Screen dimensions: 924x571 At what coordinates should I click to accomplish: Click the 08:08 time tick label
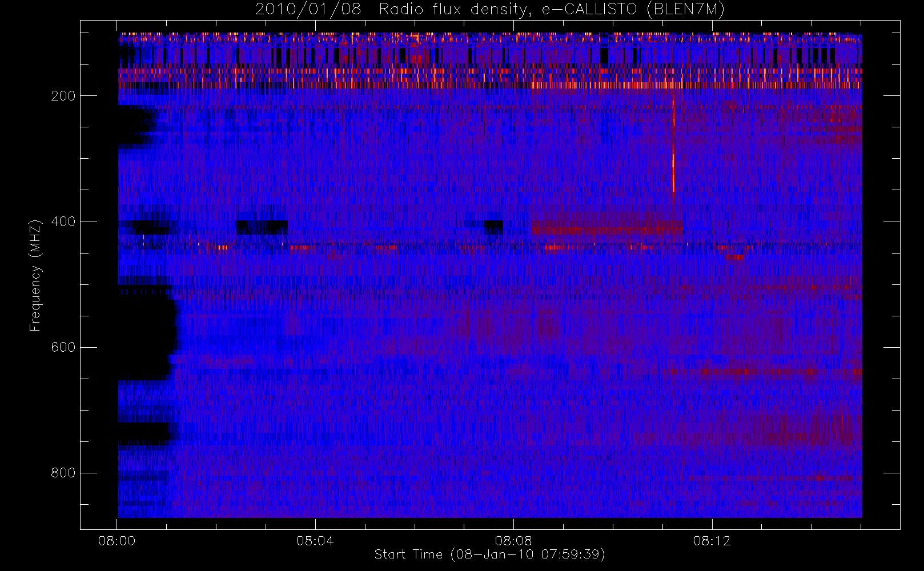(x=513, y=541)
